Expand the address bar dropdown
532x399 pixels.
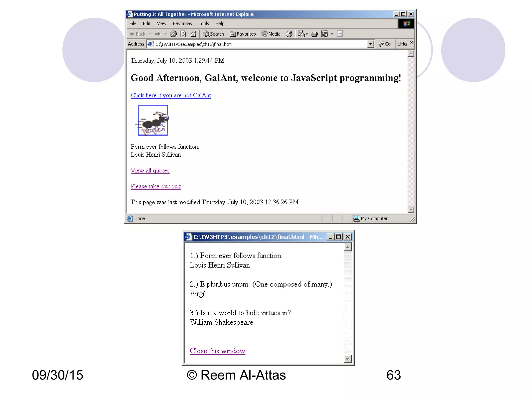click(x=371, y=44)
